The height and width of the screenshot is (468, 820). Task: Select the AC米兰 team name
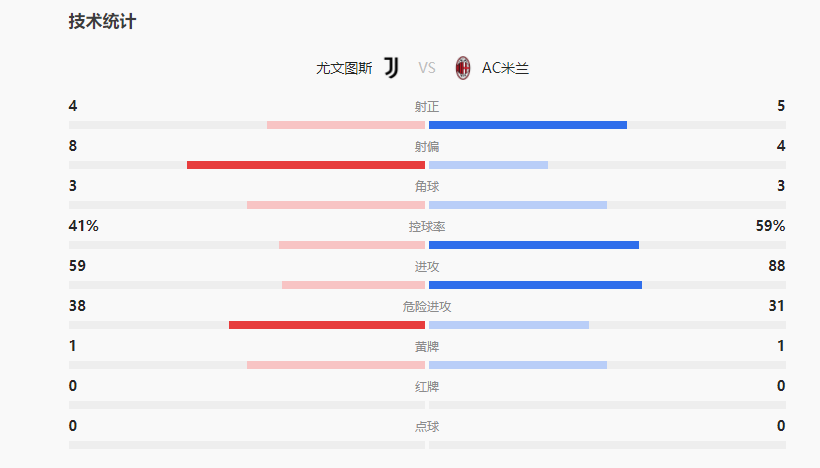point(505,68)
